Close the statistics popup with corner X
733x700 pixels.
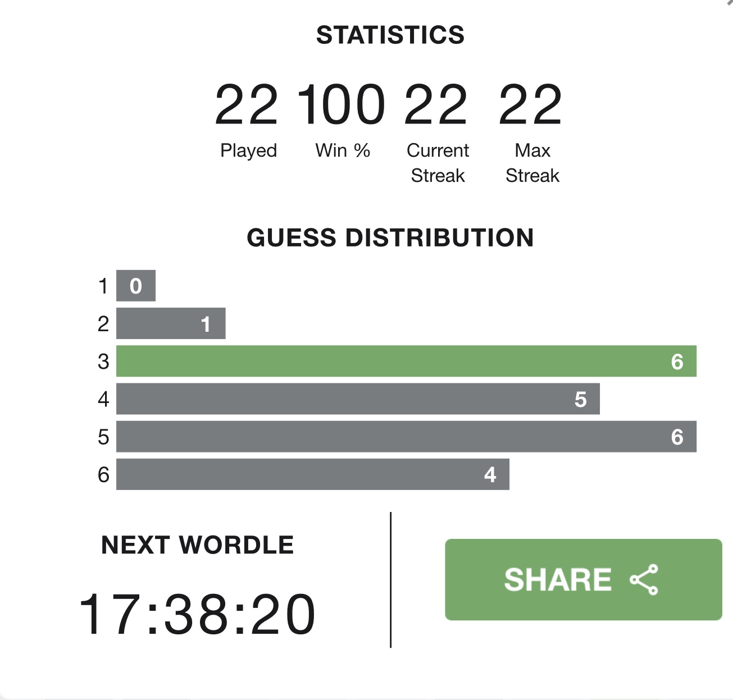point(729,3)
